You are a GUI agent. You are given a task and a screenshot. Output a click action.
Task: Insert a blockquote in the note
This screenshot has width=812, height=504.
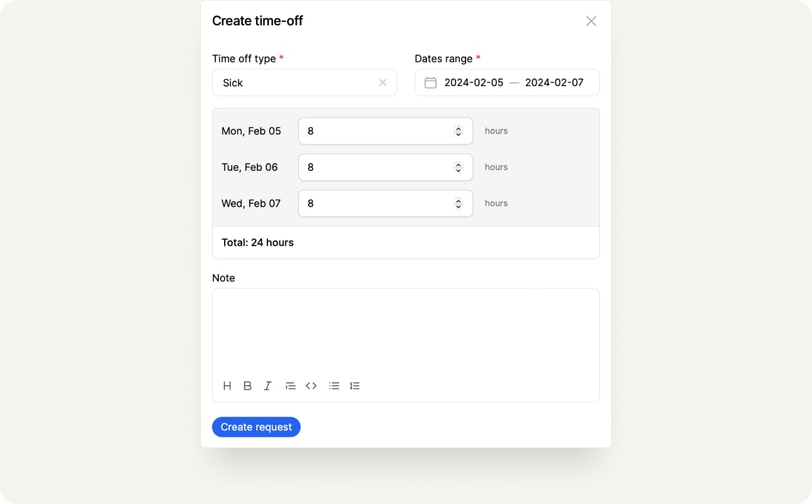coord(290,385)
